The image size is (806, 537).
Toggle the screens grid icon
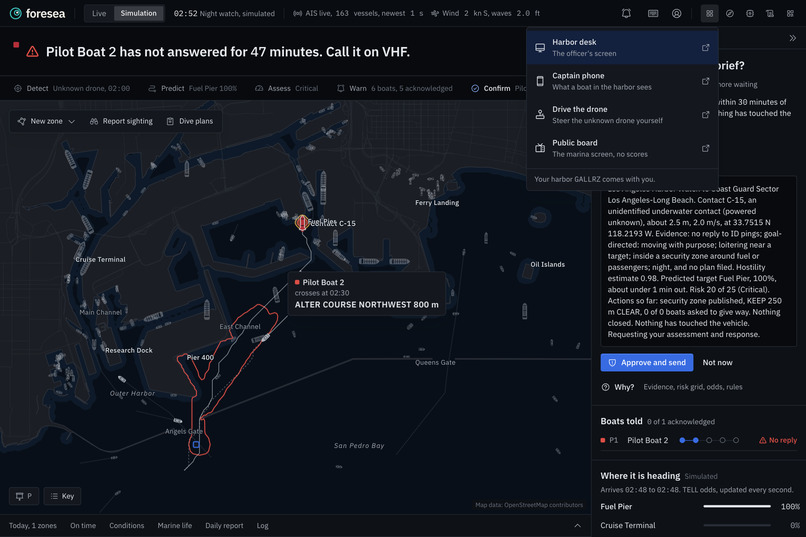tap(709, 13)
